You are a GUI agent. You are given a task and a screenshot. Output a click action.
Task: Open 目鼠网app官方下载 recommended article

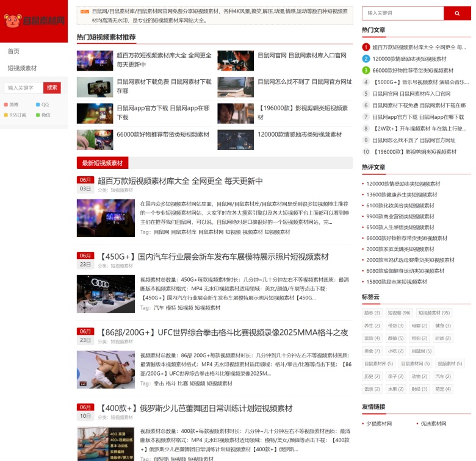164,113
